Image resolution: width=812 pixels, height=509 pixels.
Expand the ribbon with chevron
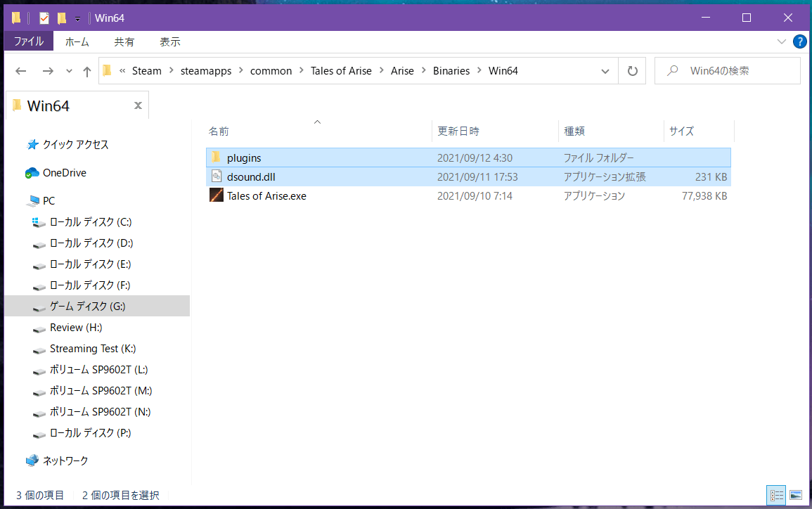[x=782, y=41]
